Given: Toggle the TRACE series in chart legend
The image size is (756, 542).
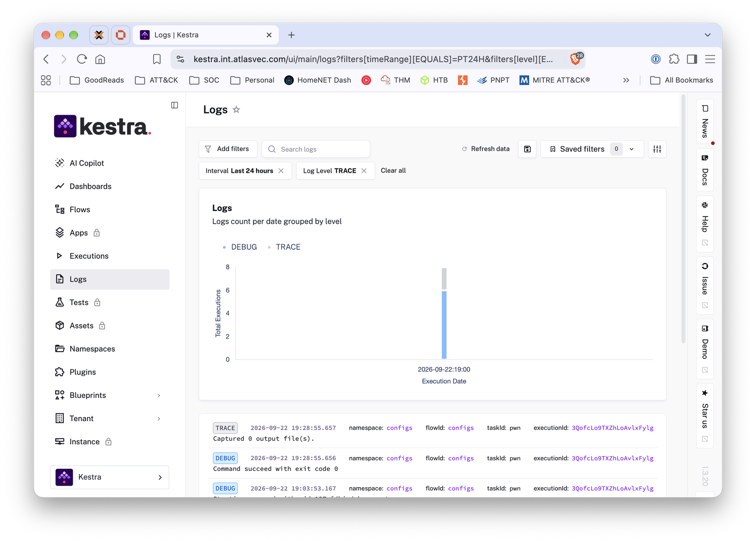Looking at the screenshot, I should [x=284, y=247].
